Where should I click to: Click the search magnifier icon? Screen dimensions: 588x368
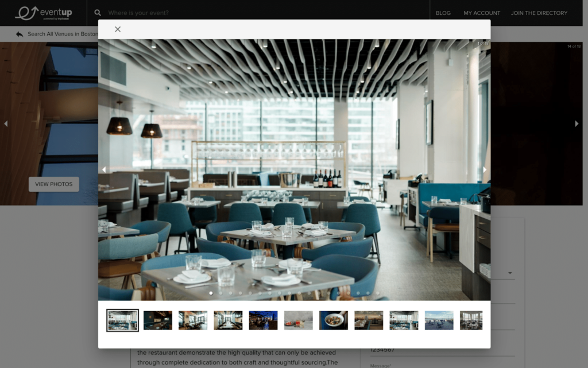pyautogui.click(x=98, y=13)
